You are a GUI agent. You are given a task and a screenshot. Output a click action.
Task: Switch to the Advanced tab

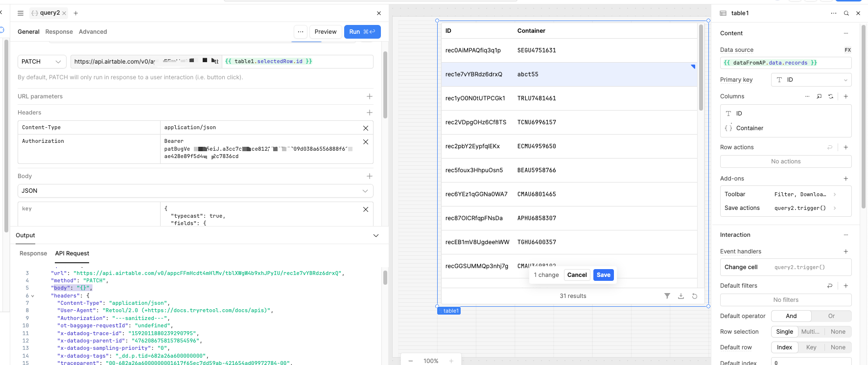pos(93,32)
